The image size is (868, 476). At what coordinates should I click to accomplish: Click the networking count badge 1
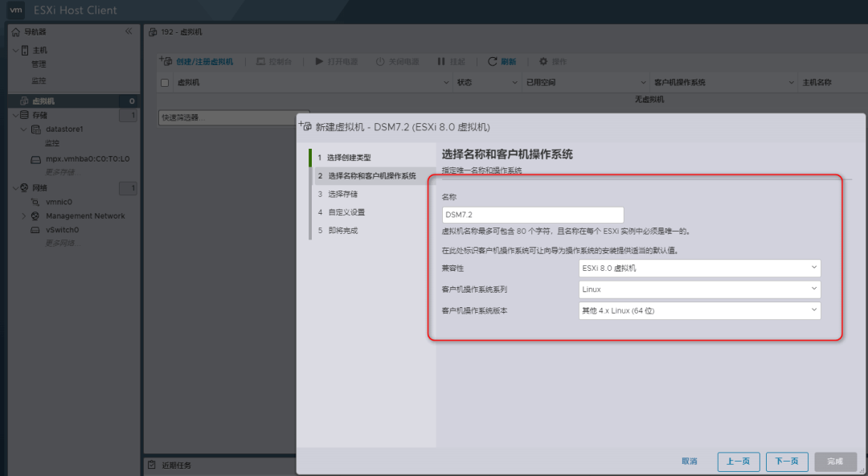pos(128,188)
